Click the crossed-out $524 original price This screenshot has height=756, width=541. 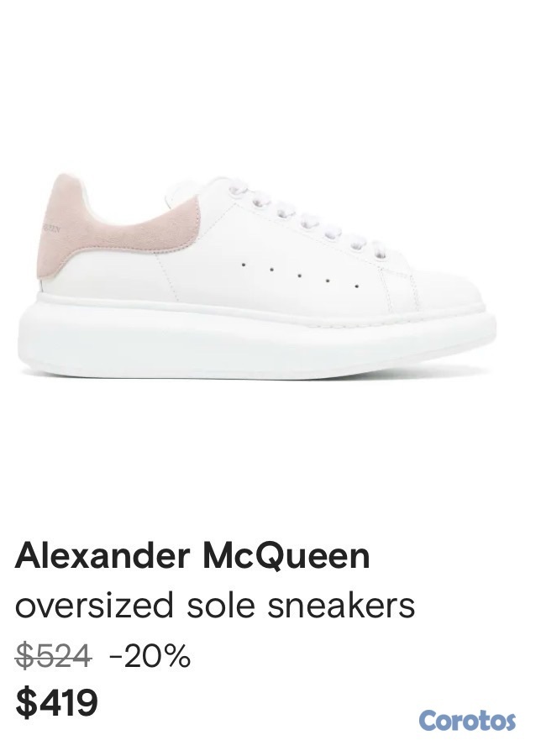point(53,656)
